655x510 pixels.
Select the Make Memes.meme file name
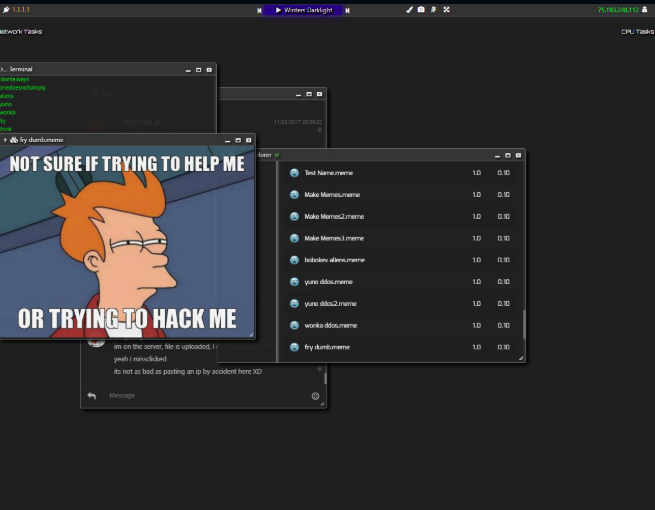pos(332,195)
